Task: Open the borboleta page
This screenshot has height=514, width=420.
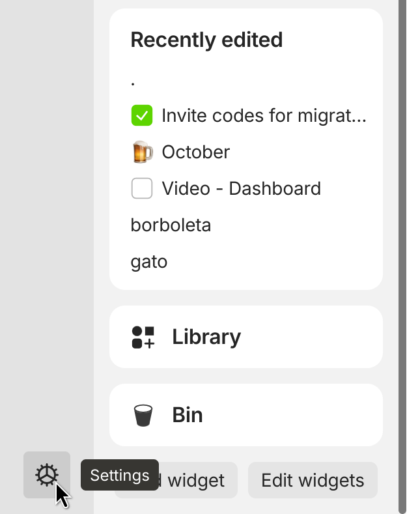Action: [171, 225]
